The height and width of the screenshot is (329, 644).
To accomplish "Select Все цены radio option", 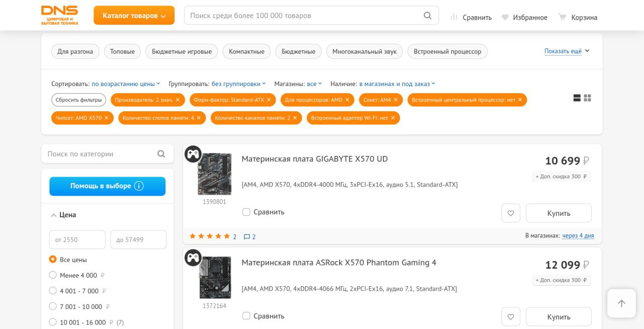I will (x=53, y=260).
